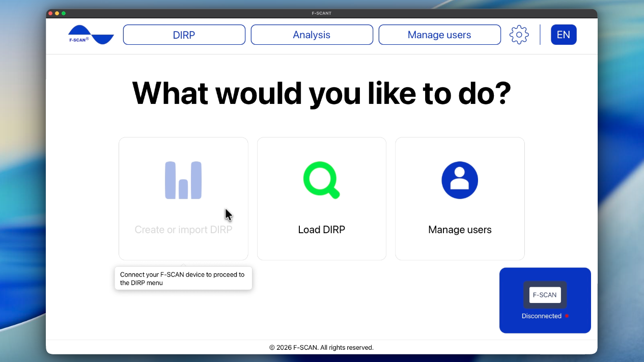Click the copyright F-SCAN footer text

coord(322,348)
